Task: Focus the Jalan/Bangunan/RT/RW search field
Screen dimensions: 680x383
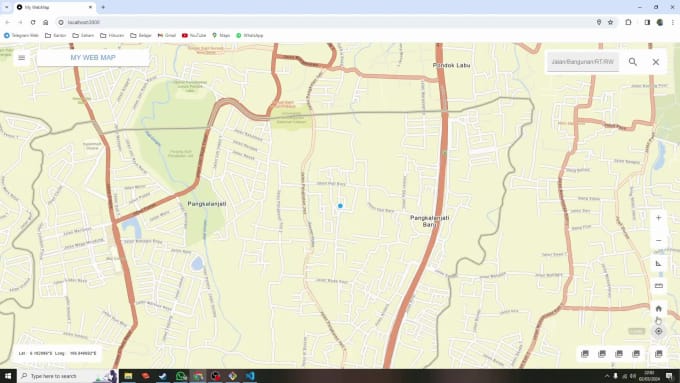Action: pyautogui.click(x=583, y=62)
